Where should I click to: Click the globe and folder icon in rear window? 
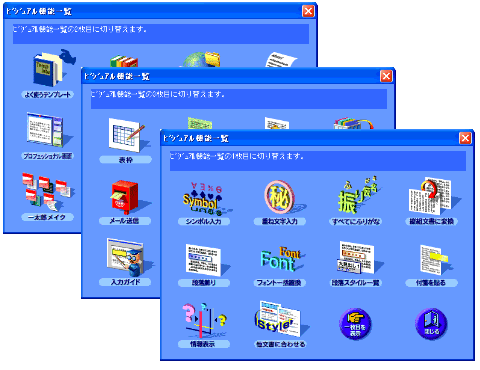[x=202, y=59]
